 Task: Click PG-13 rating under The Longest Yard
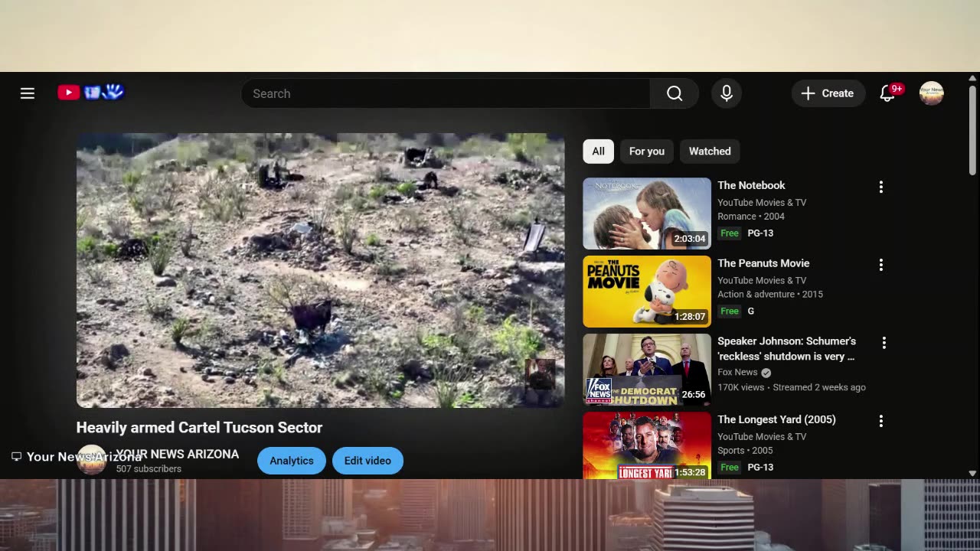click(x=760, y=468)
